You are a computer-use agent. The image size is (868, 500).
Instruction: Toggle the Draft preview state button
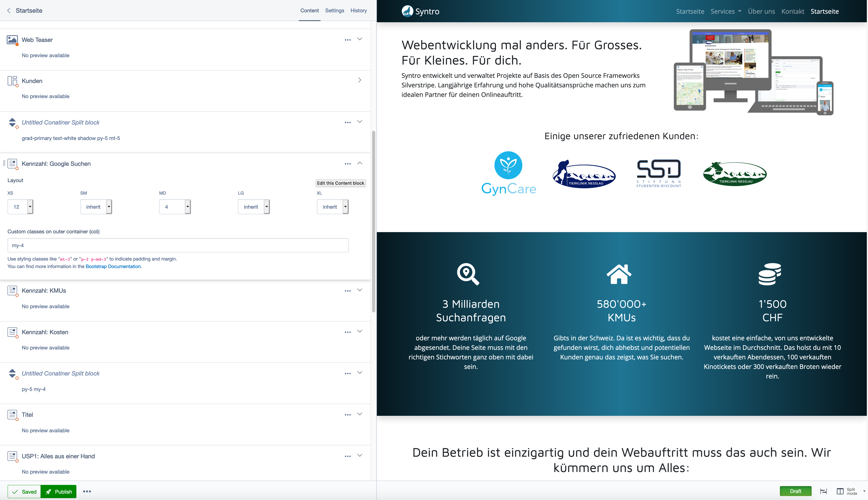[795, 491]
